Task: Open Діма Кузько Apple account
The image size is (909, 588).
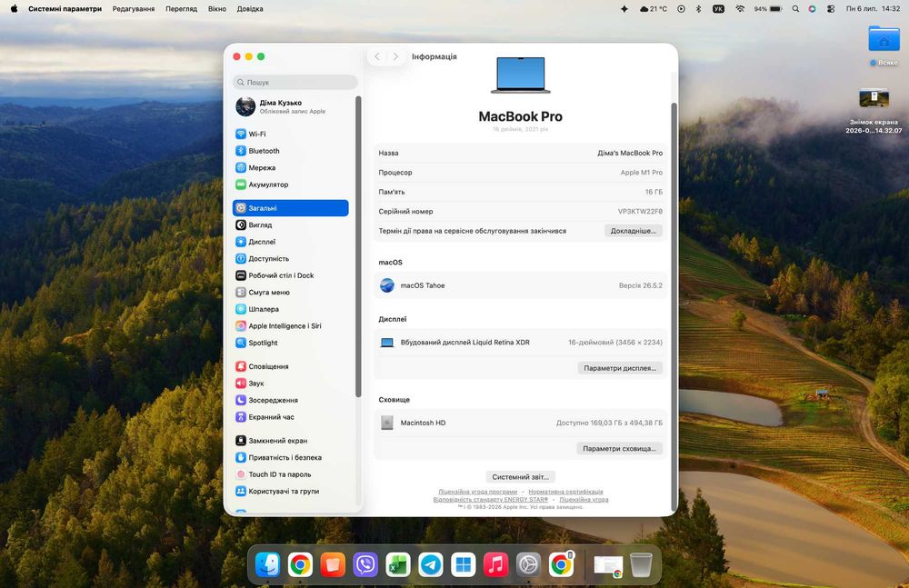Action: (291, 106)
